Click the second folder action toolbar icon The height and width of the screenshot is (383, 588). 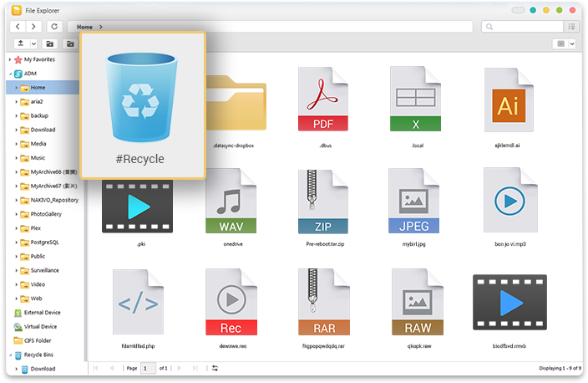coord(70,43)
